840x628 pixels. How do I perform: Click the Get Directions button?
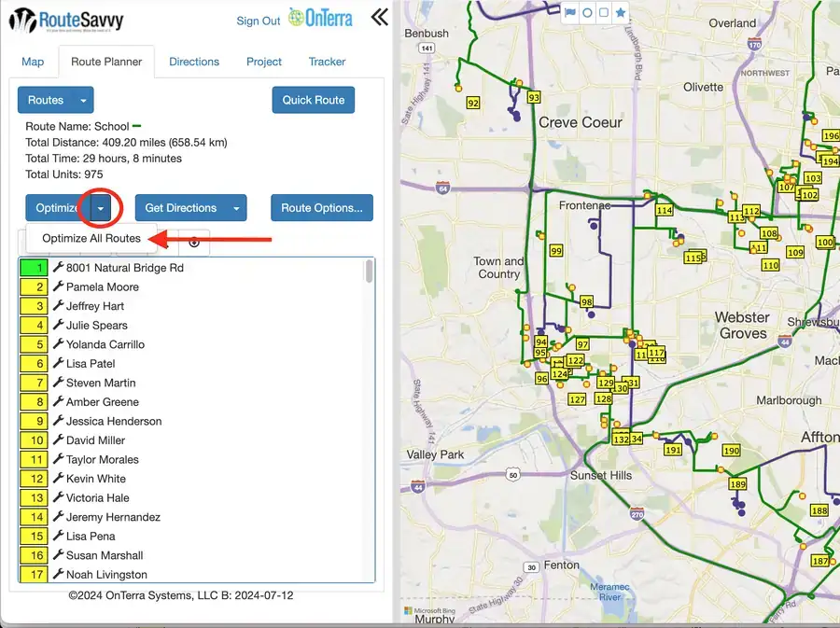pyautogui.click(x=181, y=208)
